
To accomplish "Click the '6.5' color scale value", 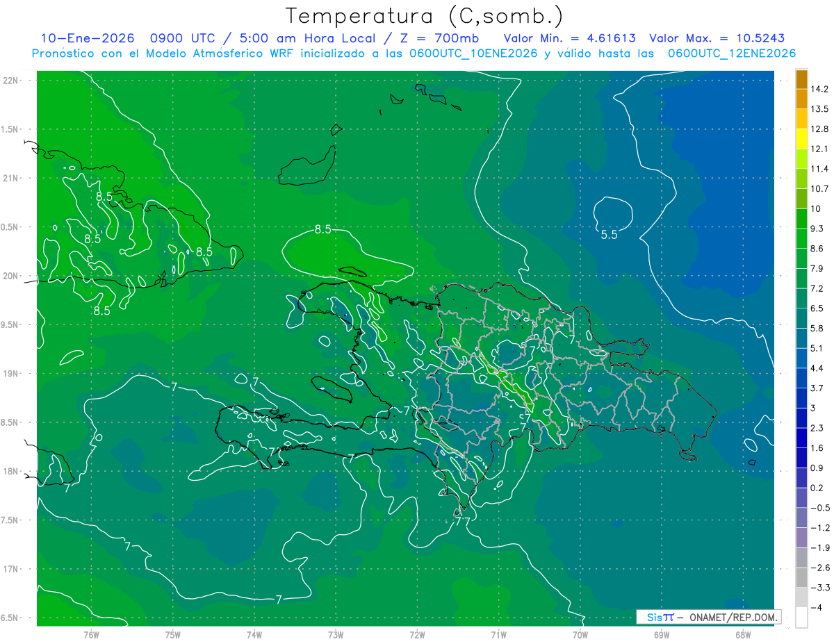I will pos(817,308).
